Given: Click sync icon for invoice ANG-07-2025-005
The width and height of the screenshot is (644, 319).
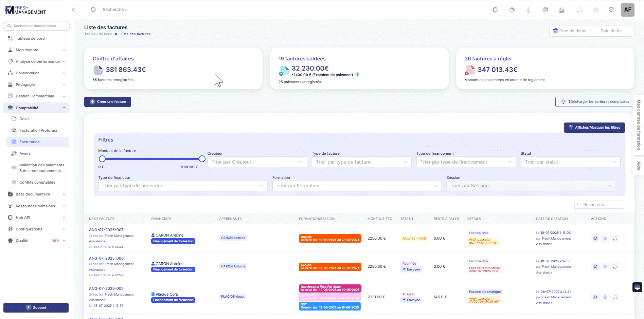Looking at the screenshot, I should [615, 297].
